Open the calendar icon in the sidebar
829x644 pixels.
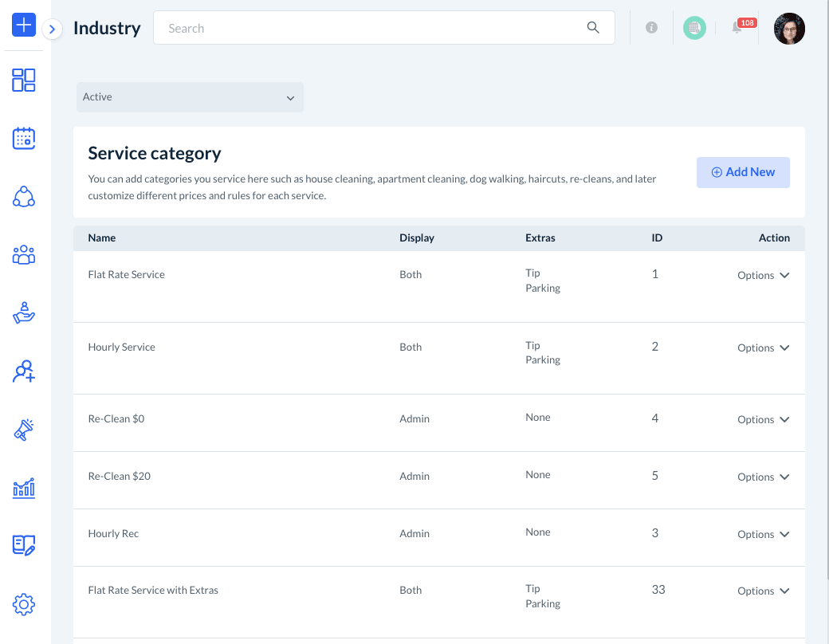click(x=24, y=139)
